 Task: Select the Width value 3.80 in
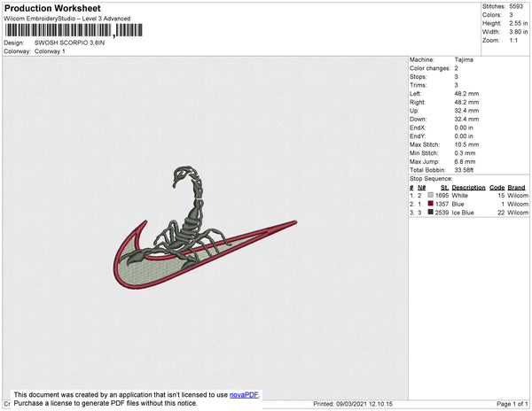[x=518, y=32]
